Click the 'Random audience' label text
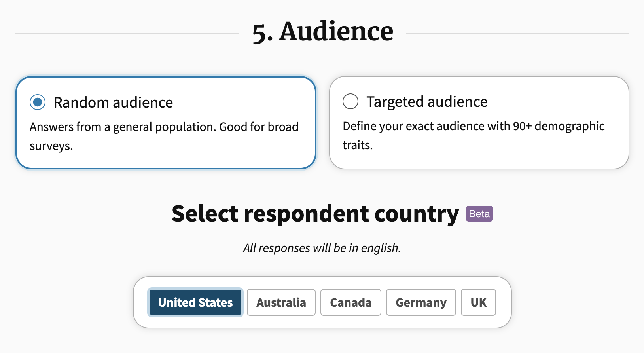The width and height of the screenshot is (644, 353). point(113,102)
